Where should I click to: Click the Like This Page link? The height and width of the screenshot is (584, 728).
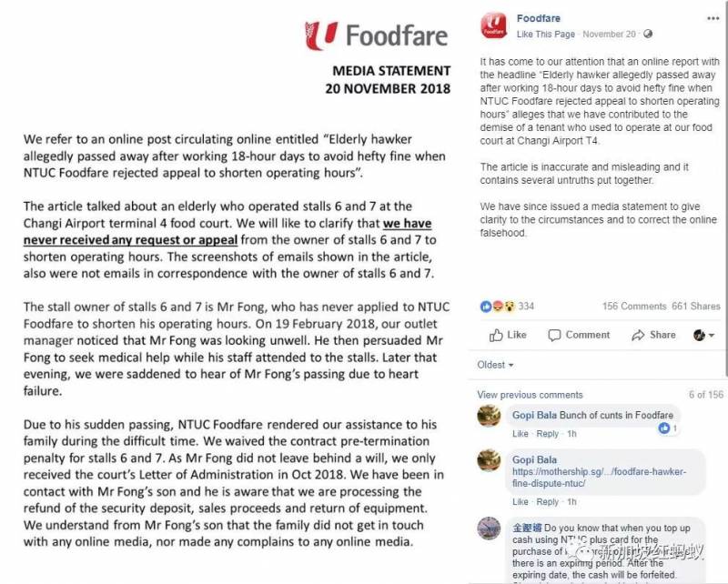(546, 35)
